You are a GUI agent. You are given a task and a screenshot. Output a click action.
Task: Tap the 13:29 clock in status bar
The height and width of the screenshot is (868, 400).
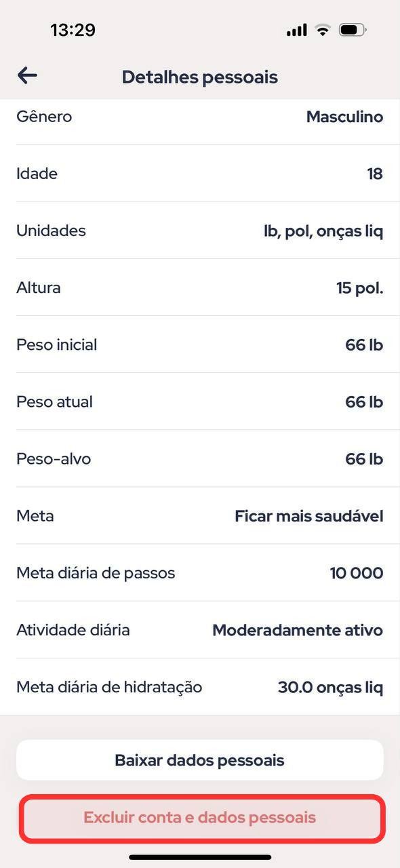[x=73, y=30]
